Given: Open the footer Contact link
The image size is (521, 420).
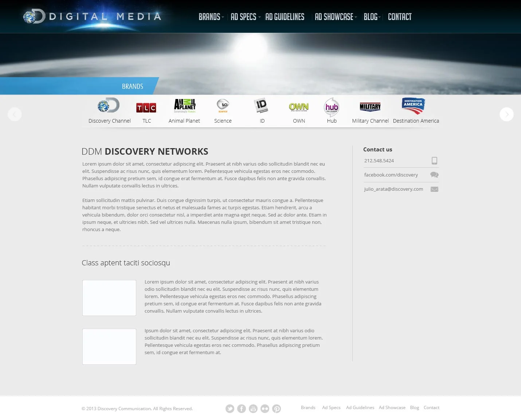Looking at the screenshot, I should click(431, 408).
